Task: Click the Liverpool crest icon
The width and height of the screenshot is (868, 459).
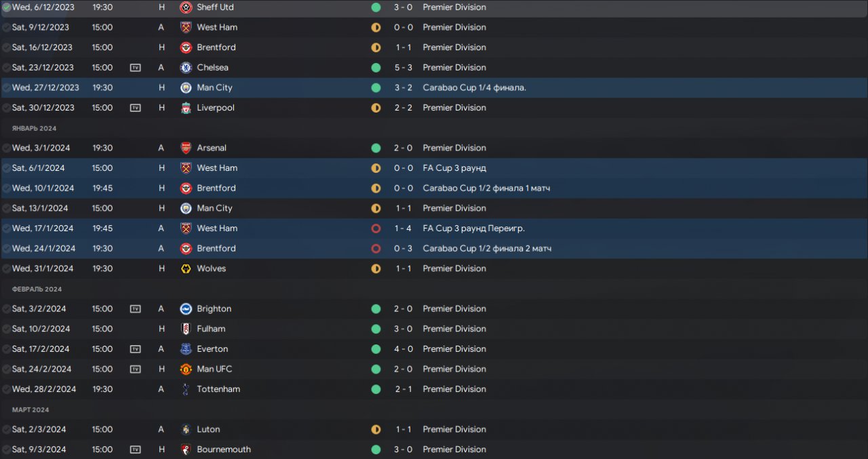Action: click(x=186, y=108)
